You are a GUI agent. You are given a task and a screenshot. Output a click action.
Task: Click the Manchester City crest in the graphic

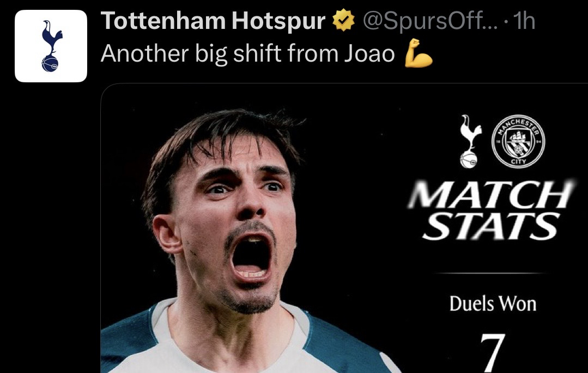tap(518, 141)
